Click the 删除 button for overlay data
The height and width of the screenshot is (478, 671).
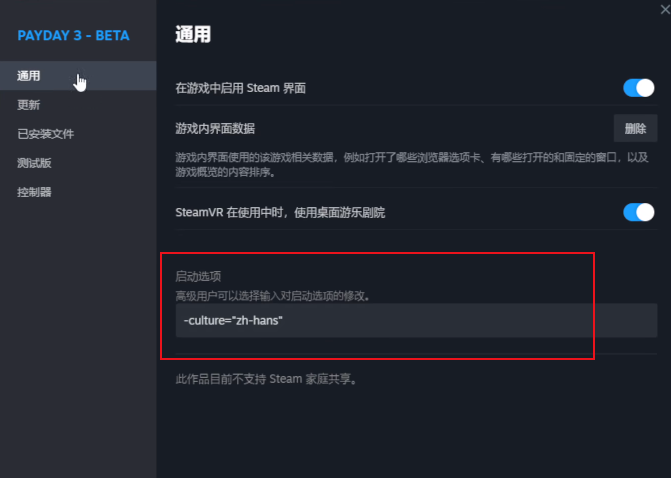click(635, 128)
